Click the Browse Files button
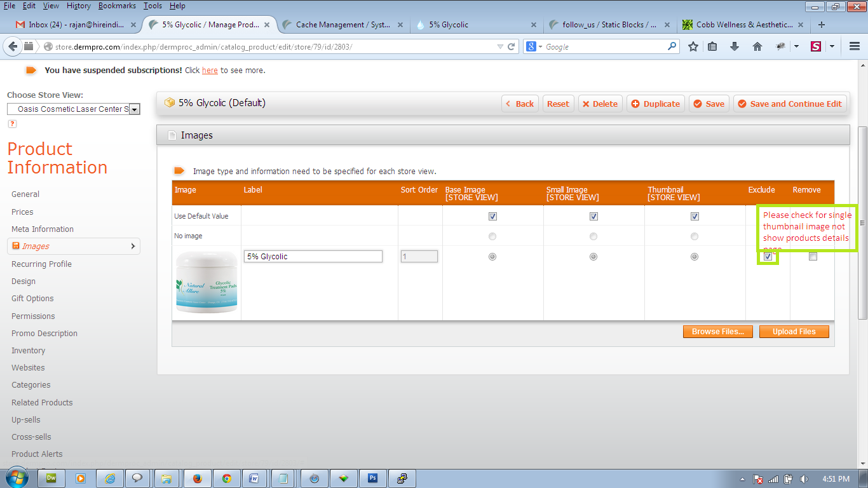This screenshot has height=488, width=868. click(718, 332)
